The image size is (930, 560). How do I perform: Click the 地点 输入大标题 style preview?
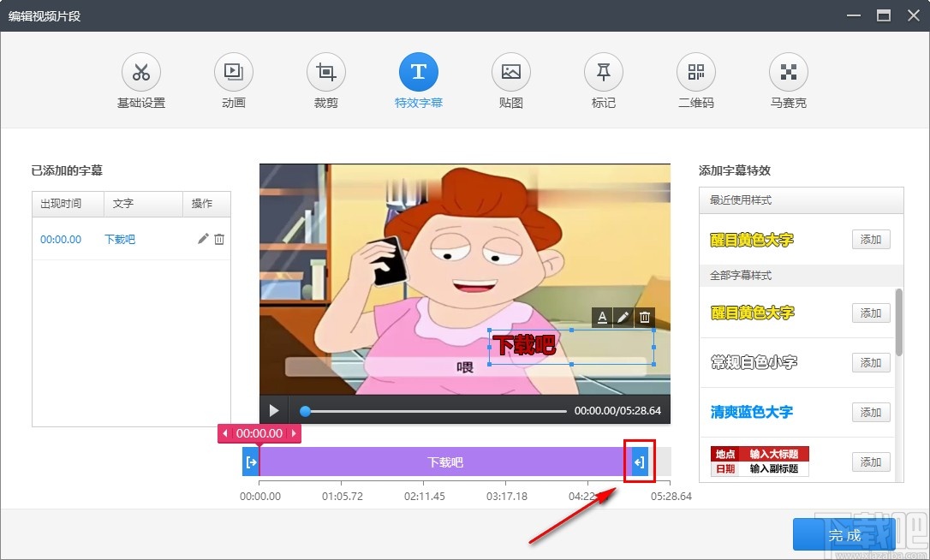[760, 462]
